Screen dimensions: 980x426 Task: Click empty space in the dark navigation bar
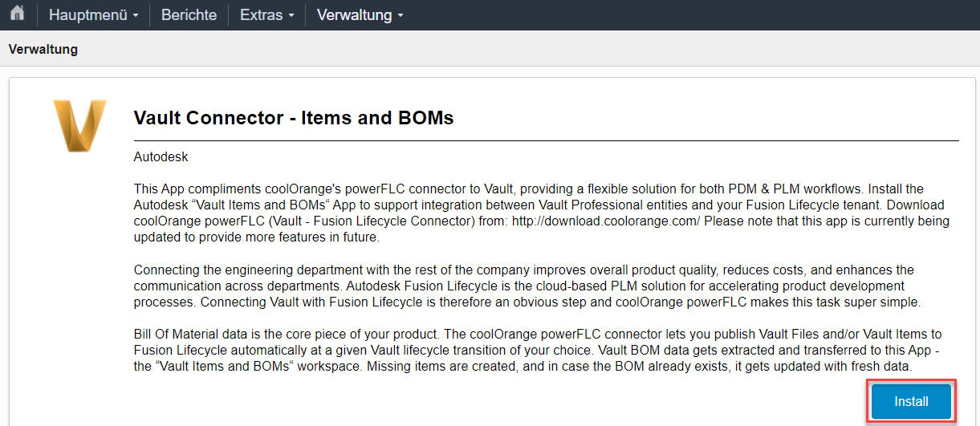click(682, 15)
